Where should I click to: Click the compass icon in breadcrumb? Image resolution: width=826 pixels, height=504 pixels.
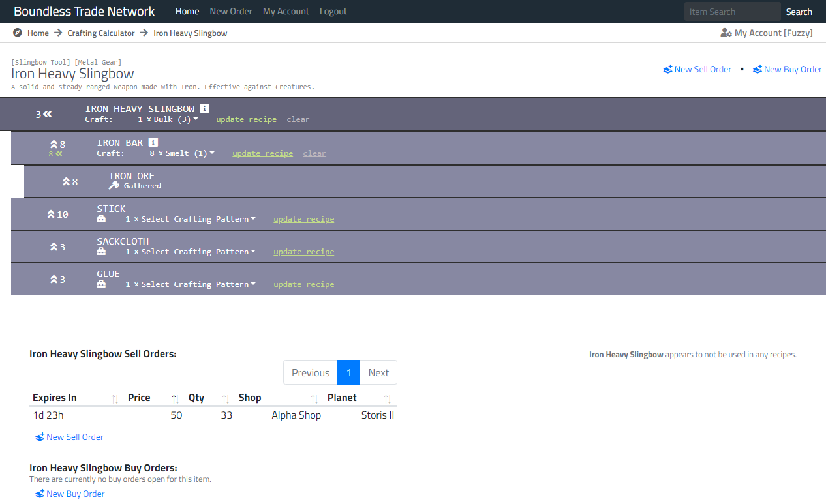tap(18, 33)
